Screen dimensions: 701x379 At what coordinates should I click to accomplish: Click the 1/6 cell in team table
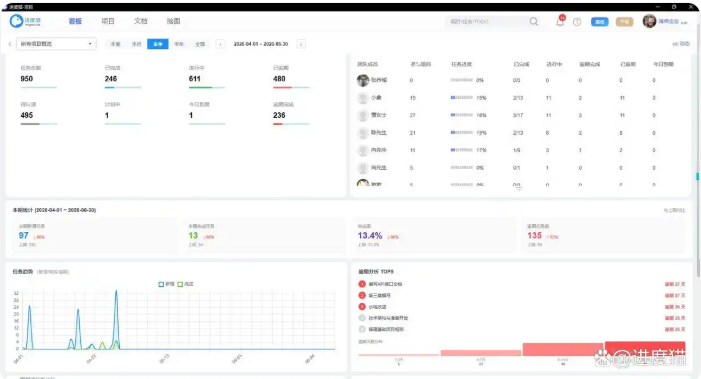(516, 150)
